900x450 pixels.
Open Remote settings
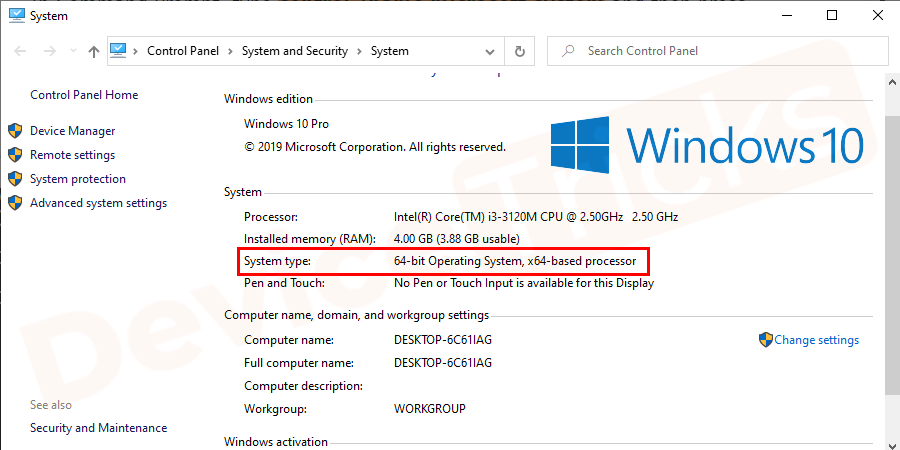point(72,155)
